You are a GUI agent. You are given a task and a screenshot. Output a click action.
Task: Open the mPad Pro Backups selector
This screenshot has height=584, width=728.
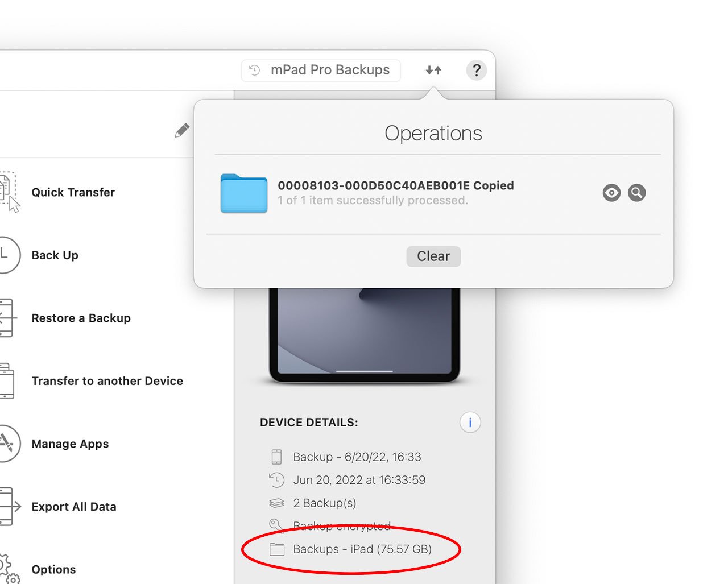(321, 71)
